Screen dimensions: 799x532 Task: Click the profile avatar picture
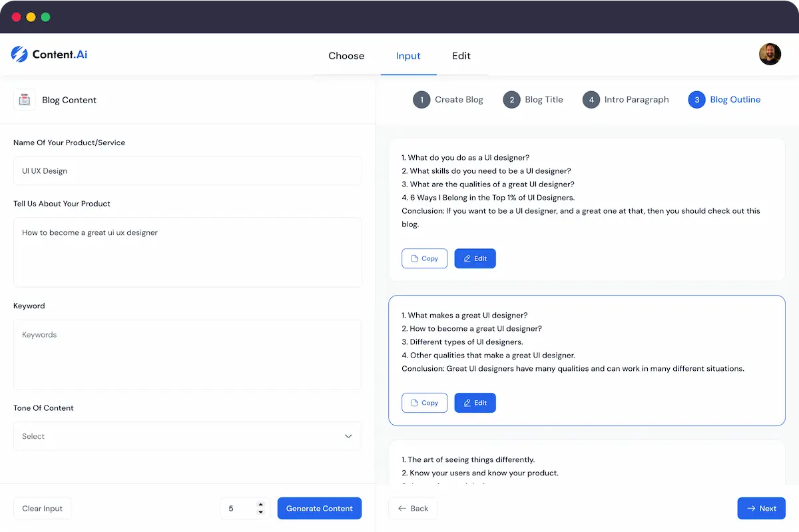pos(770,54)
